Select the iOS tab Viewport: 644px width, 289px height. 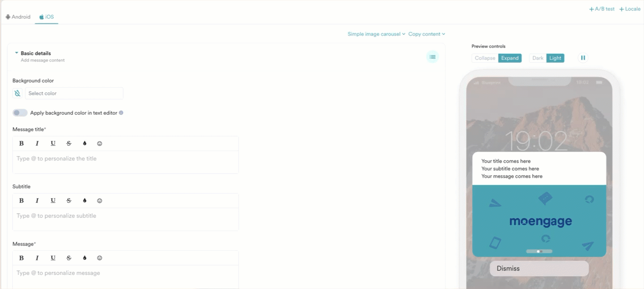(x=47, y=17)
